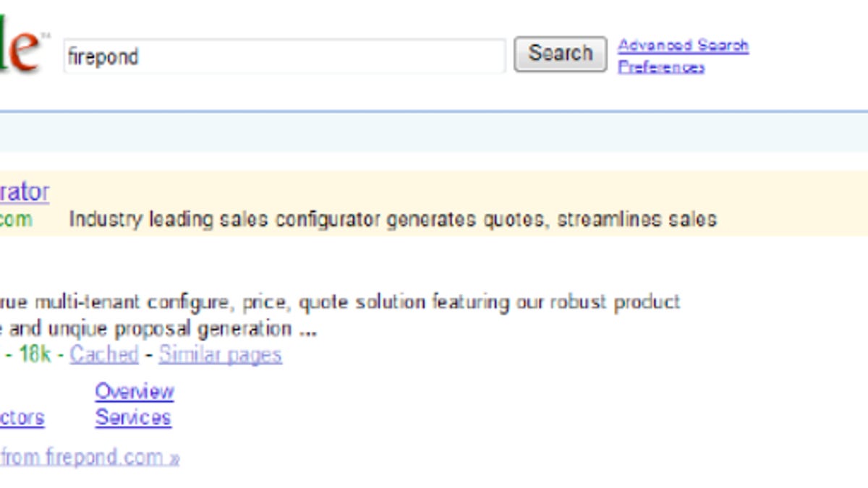This screenshot has width=868, height=488.
Task: Click the "multi-tenant configure, price, quote" snippet line
Action: [340, 301]
